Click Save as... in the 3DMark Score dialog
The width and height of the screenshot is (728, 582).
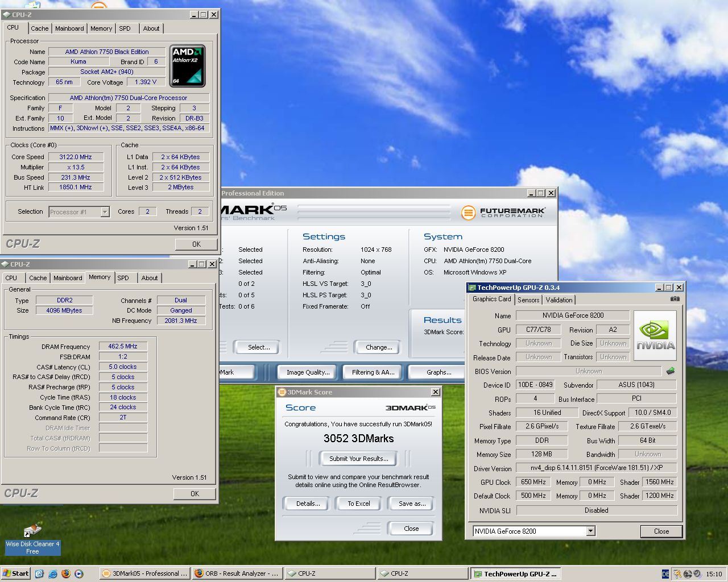click(412, 504)
